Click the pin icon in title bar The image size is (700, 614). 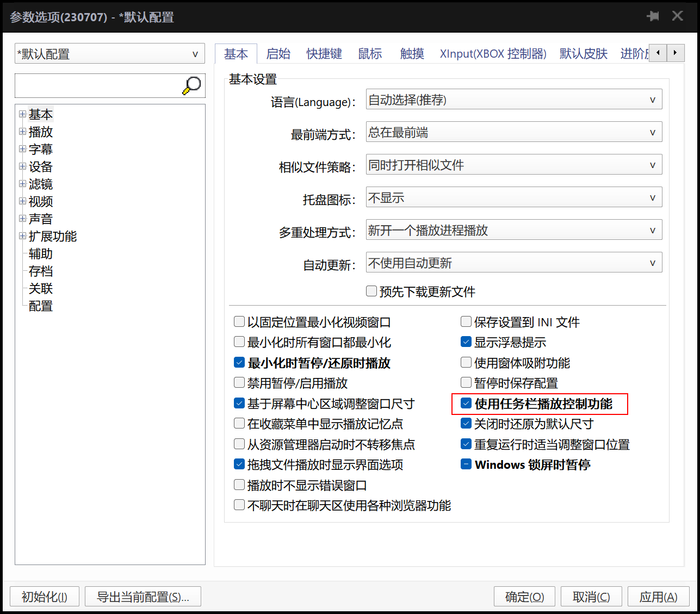point(653,16)
